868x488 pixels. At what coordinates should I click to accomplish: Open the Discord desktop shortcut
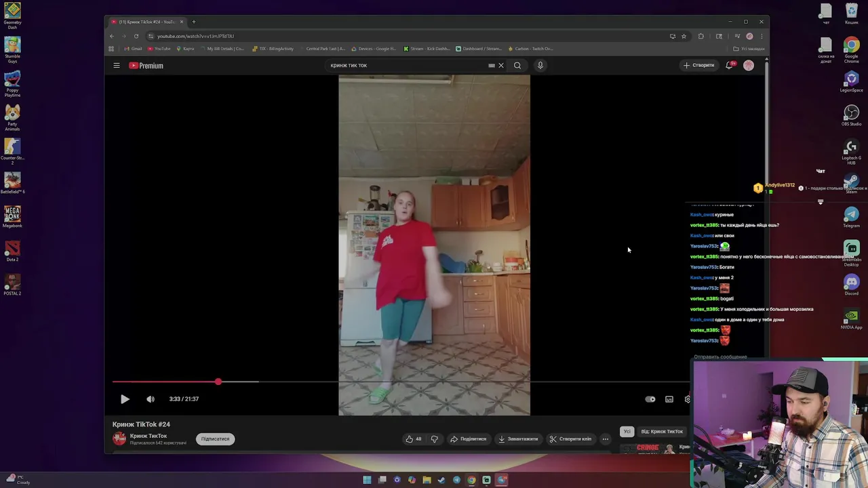852,285
